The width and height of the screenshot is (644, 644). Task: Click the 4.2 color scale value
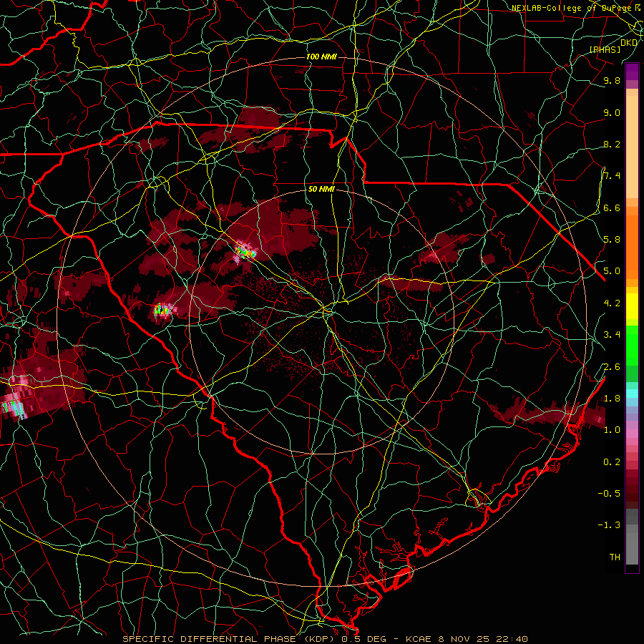[612, 303]
